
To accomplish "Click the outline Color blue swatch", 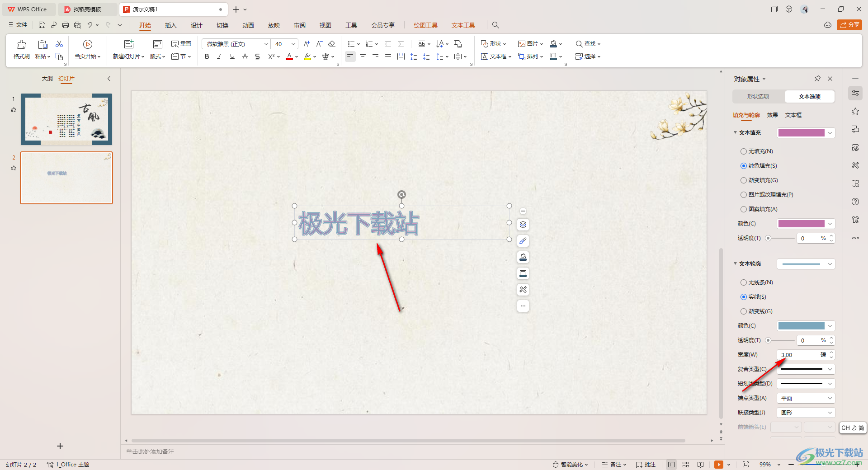I will [x=802, y=326].
